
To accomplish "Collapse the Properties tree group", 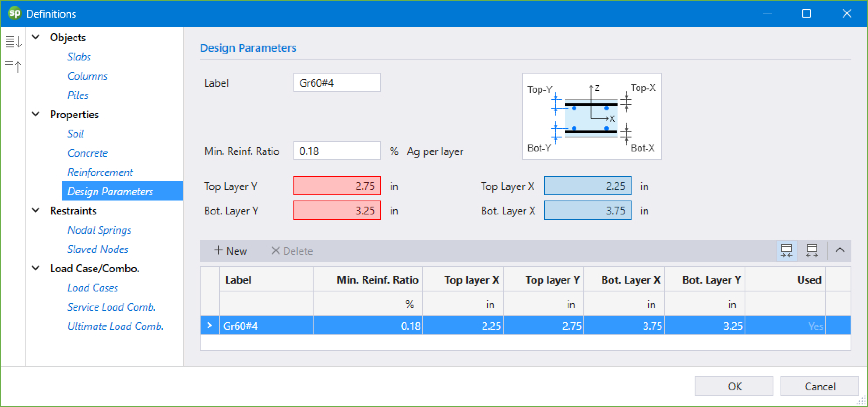I will [36, 114].
